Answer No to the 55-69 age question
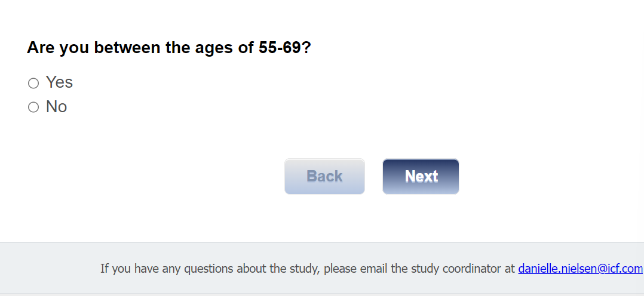Viewport: 644px width, 296px height. pos(33,107)
